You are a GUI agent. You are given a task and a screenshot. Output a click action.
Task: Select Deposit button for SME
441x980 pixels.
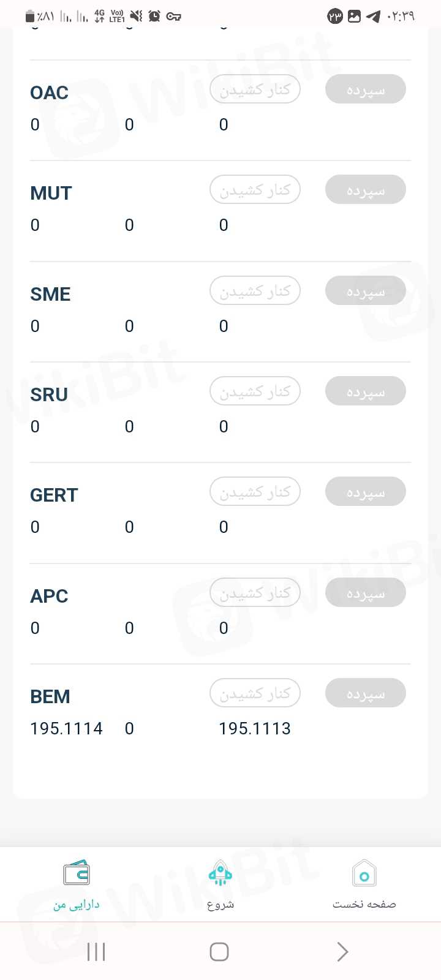tap(365, 290)
